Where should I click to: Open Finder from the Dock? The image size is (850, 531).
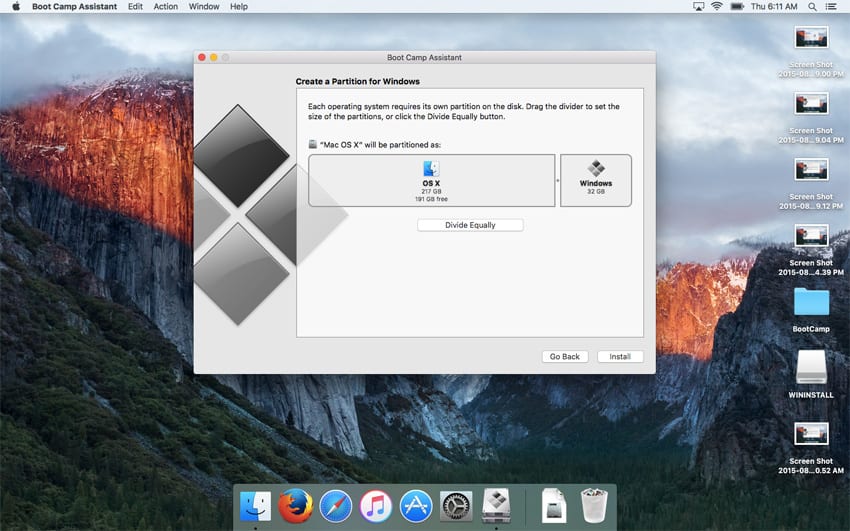(255, 506)
